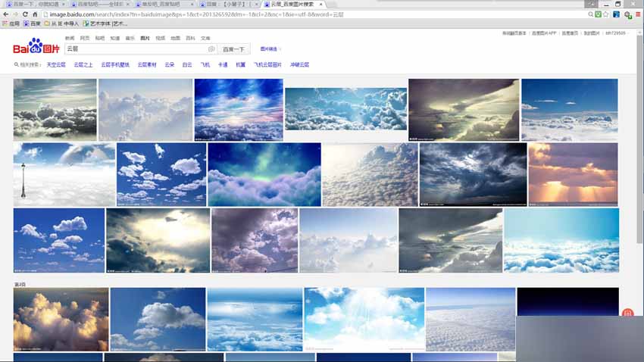The image size is (644, 362).
Task: Click the magnifier zoom icon in address bar
Action: click(x=591, y=14)
